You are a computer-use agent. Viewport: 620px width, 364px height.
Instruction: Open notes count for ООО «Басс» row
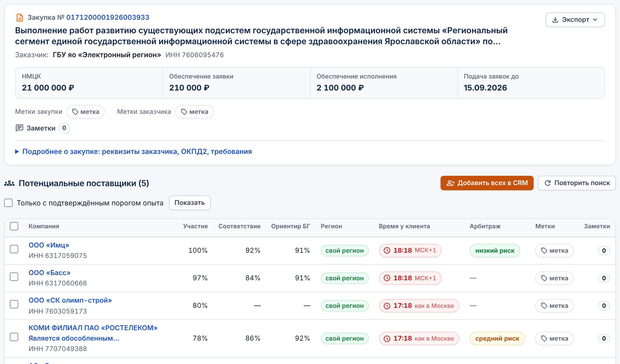(x=604, y=278)
